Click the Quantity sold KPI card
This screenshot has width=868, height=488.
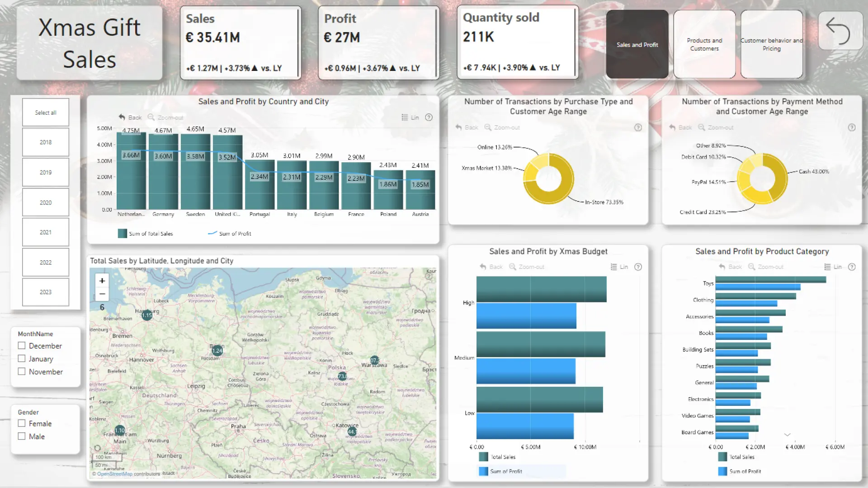point(518,42)
